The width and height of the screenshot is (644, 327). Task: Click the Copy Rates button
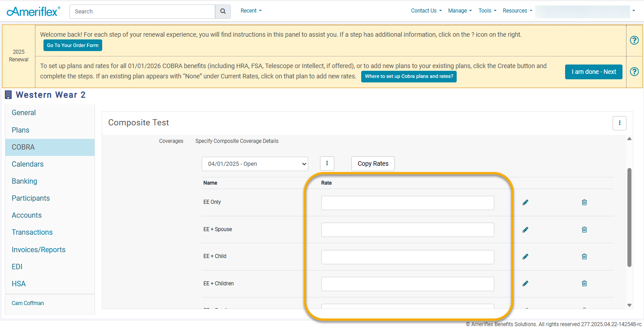[373, 163]
